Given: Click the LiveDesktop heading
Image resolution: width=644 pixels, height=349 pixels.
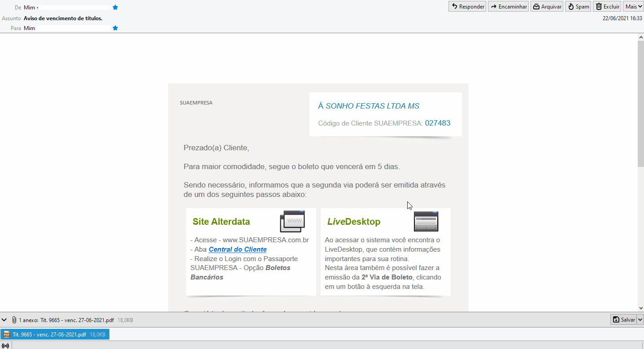Looking at the screenshot, I should [x=354, y=222].
